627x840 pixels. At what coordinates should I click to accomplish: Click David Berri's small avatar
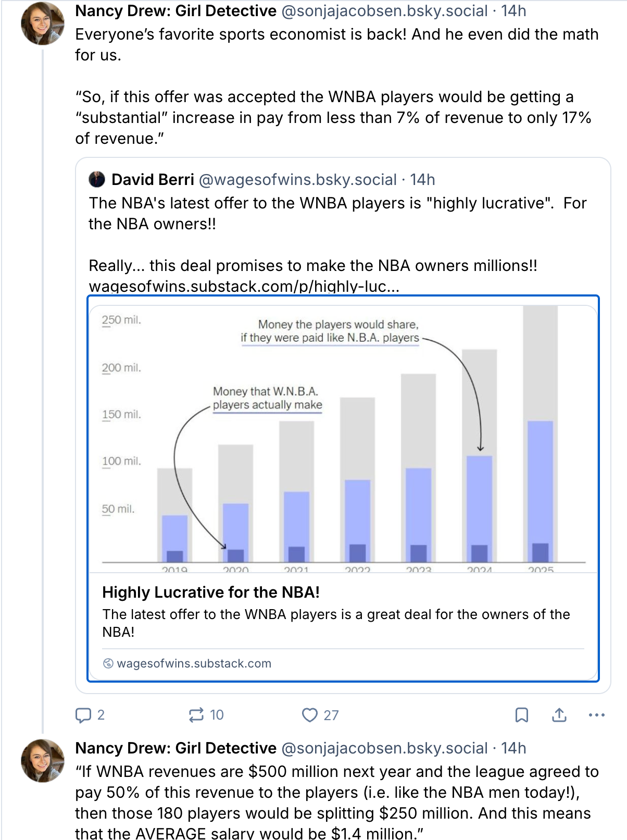(97, 180)
